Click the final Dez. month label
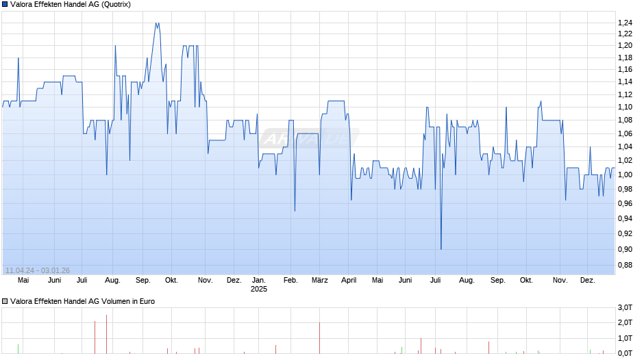 [x=588, y=281]
